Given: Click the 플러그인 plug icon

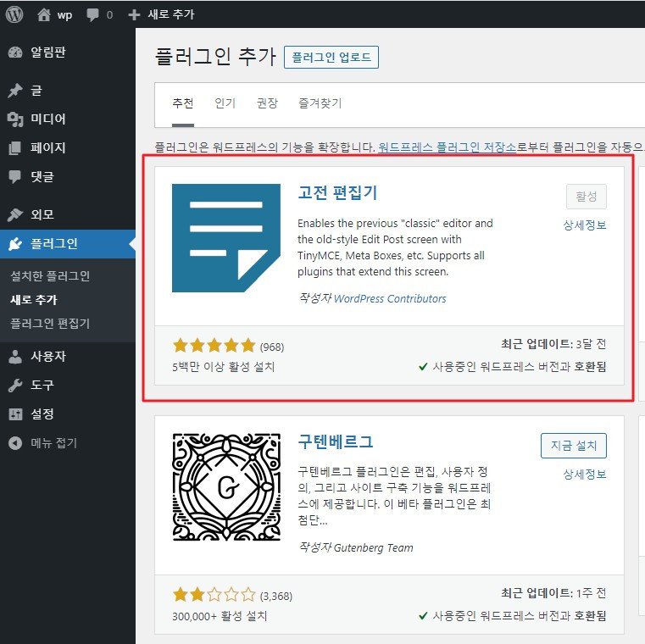Looking at the screenshot, I should (15, 243).
